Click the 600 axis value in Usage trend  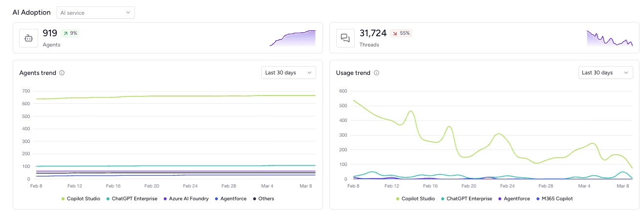(343, 91)
